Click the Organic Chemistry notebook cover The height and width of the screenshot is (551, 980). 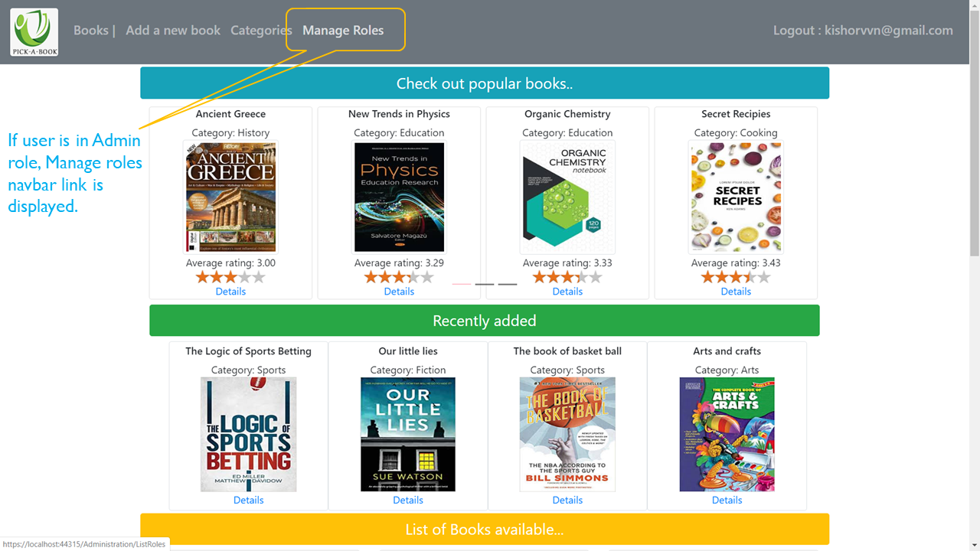(x=567, y=197)
